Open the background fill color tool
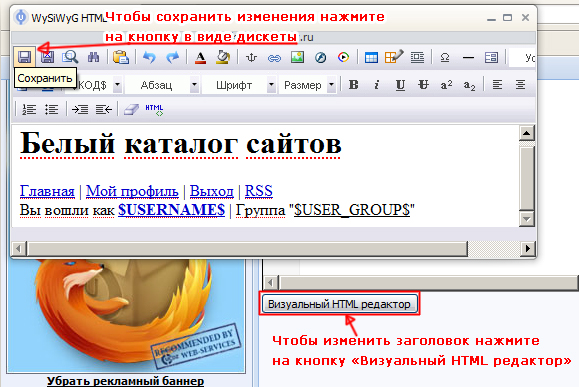579x387 pixels. 223,57
